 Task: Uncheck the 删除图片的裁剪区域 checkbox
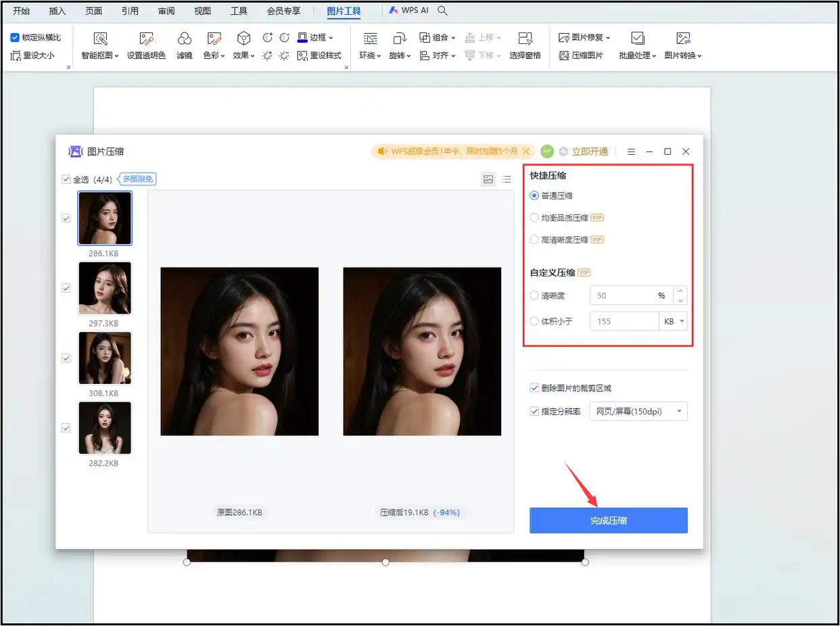tap(535, 388)
